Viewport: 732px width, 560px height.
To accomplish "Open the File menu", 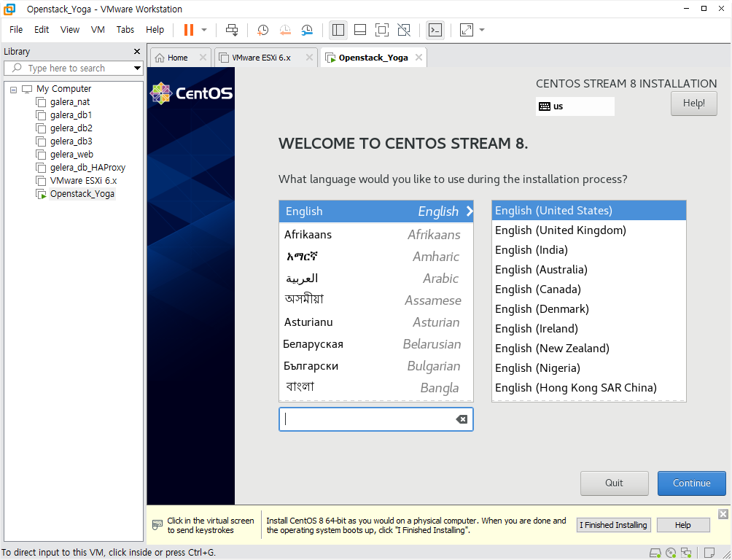I will click(16, 29).
